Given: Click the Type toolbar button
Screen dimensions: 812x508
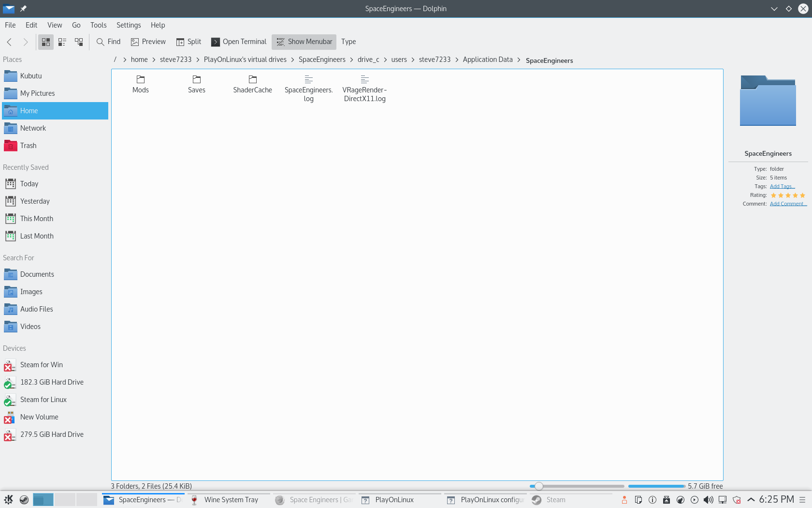Looking at the screenshot, I should point(348,42).
